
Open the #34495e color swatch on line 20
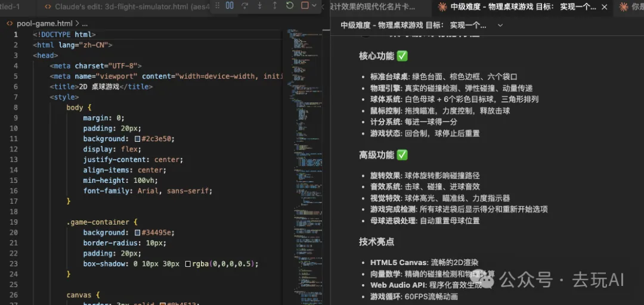[138, 233]
